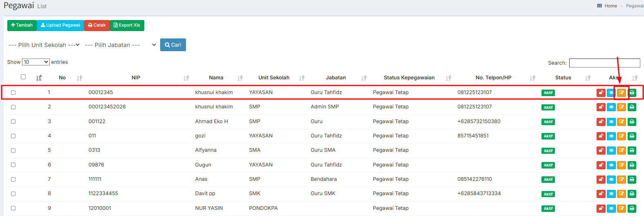This screenshot has height=216, width=644.
Task: Check the row for NIP 00012345
Action: 13,92
